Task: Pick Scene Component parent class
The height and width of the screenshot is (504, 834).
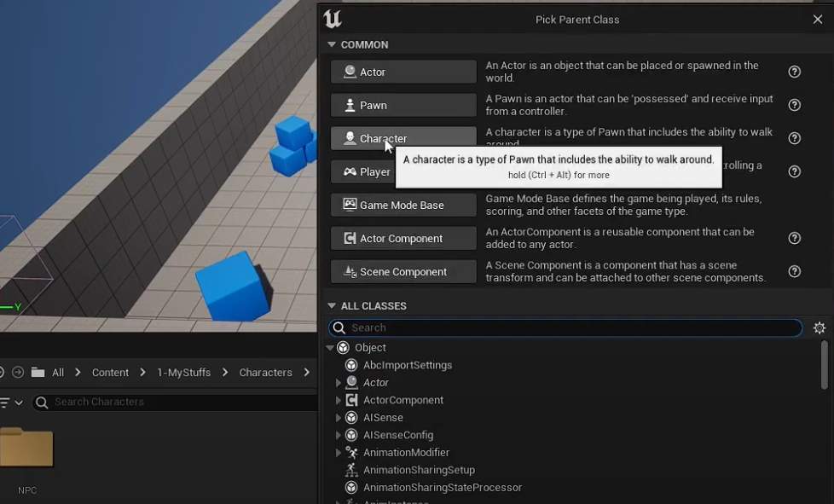Action: coord(403,272)
